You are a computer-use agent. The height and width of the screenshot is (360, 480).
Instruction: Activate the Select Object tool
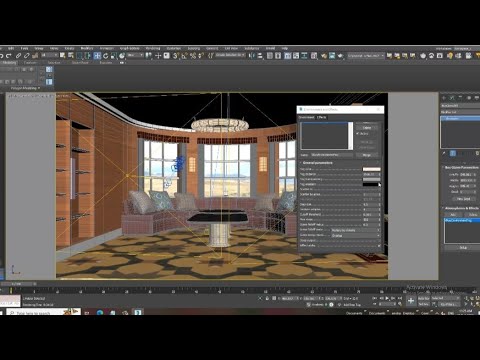point(62,55)
